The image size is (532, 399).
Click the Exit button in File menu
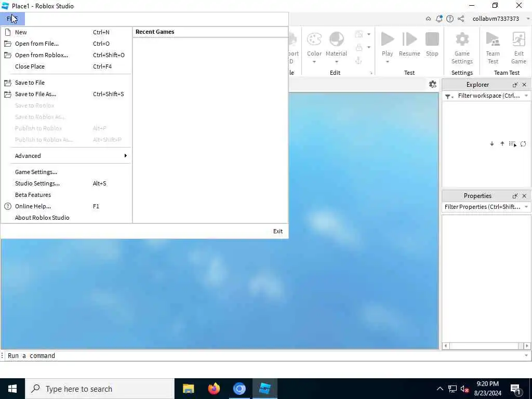(x=278, y=231)
